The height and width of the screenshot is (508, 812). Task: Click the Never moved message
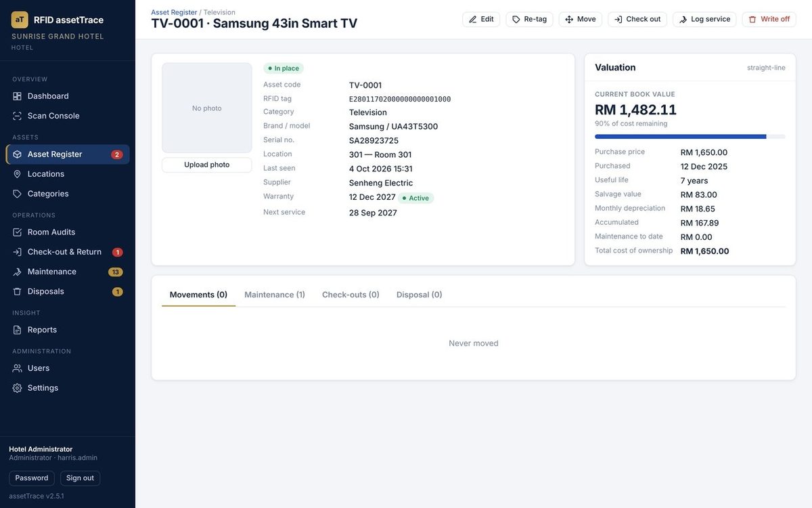click(x=474, y=343)
